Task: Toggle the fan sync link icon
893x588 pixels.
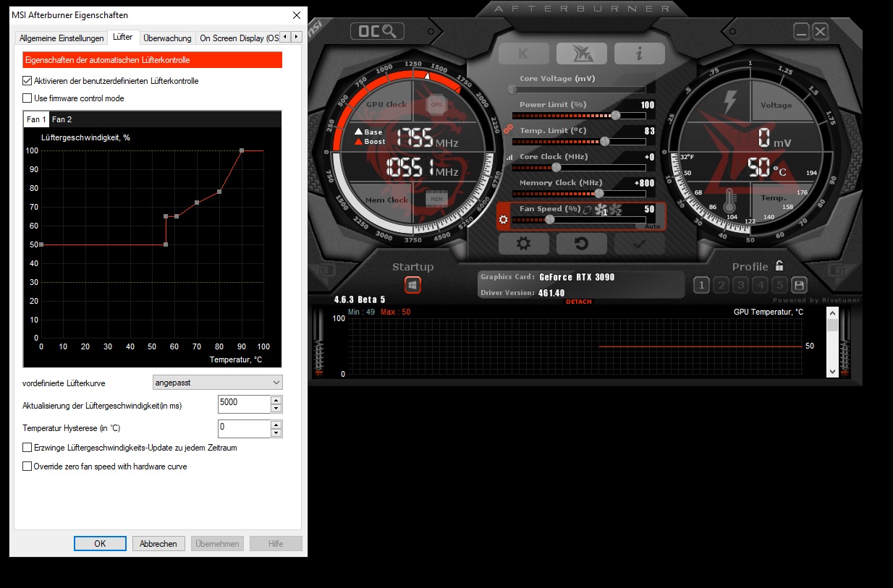Action: 588,210
